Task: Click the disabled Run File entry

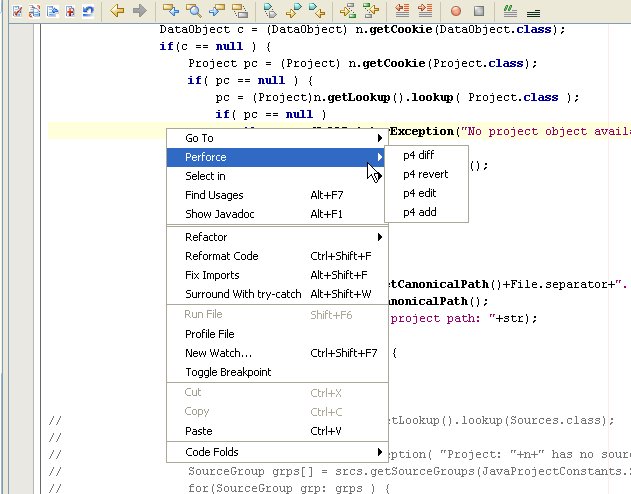Action: [277, 315]
